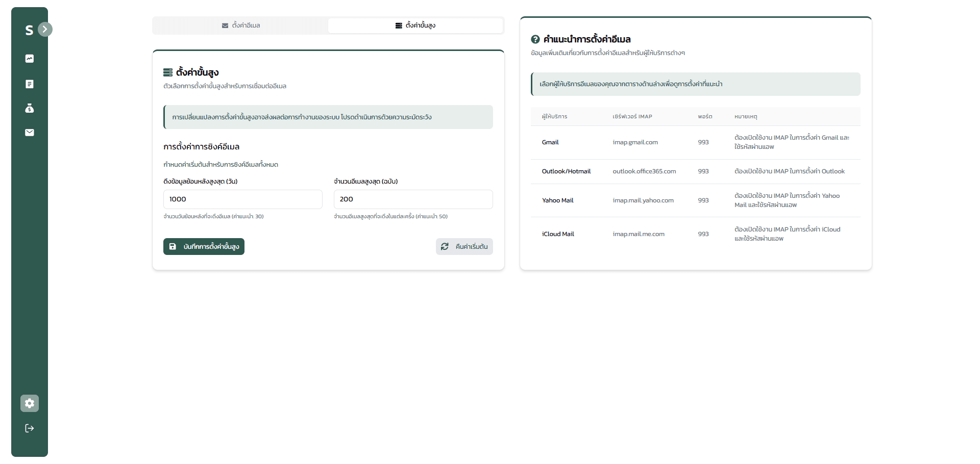Screen dimensions: 980x464
Task: Click the บันทึกการตั้งค่าขั้นสูง save button
Action: pyautogui.click(x=204, y=247)
